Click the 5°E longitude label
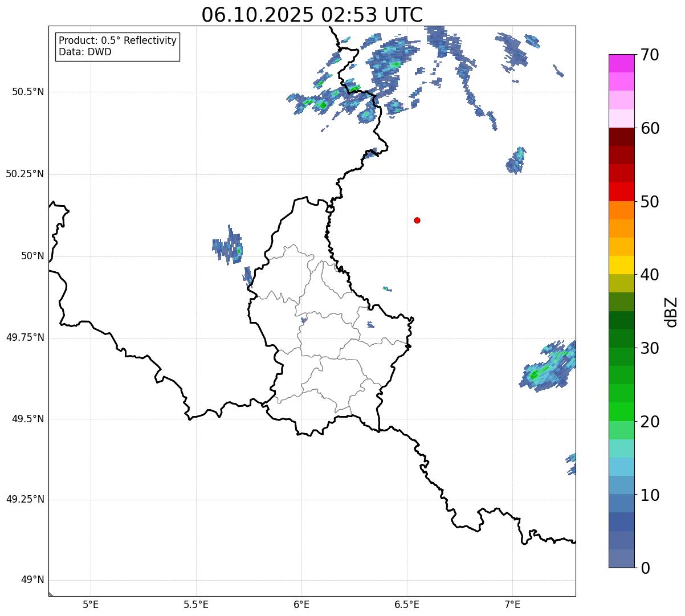This screenshot has height=616, width=685. (x=91, y=604)
